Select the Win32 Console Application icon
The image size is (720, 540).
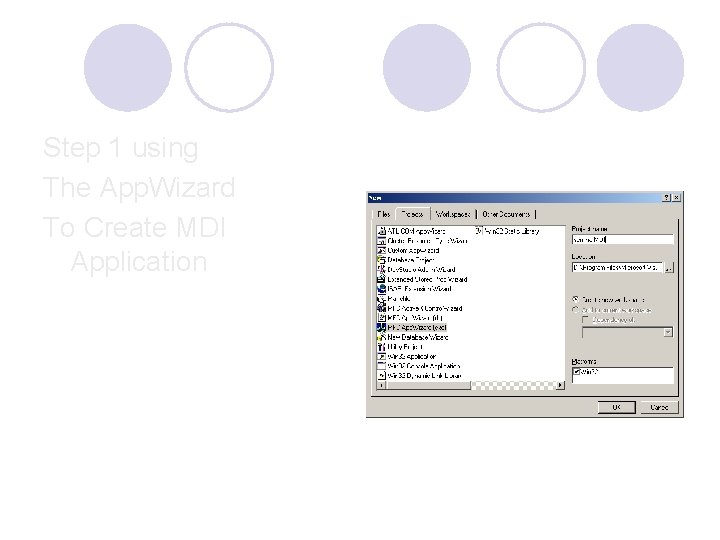381,366
